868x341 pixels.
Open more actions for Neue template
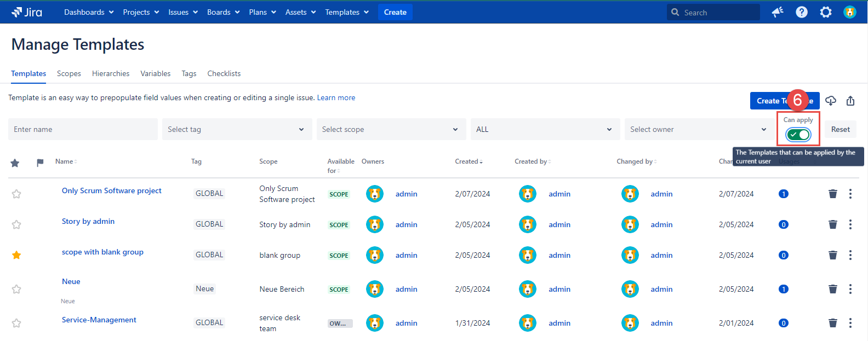[x=850, y=289]
